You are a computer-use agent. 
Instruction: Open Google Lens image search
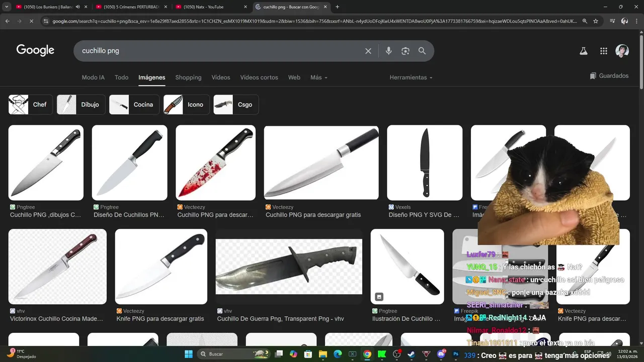click(406, 51)
